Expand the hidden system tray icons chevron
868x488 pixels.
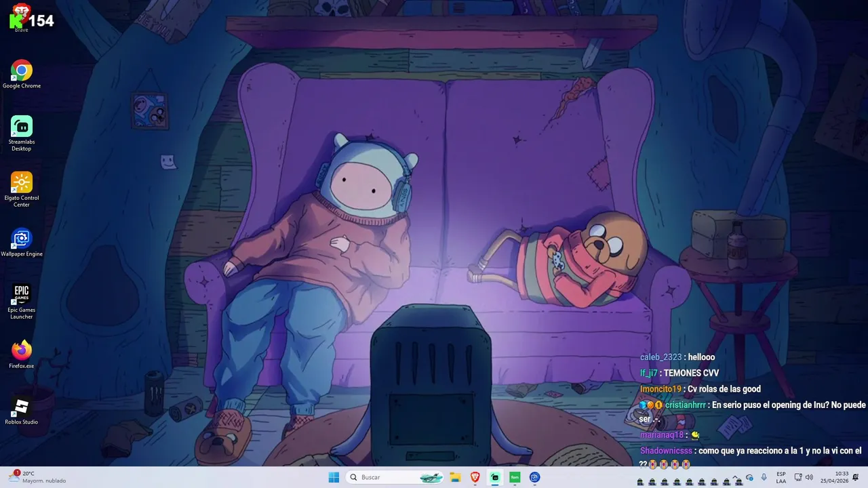click(736, 477)
